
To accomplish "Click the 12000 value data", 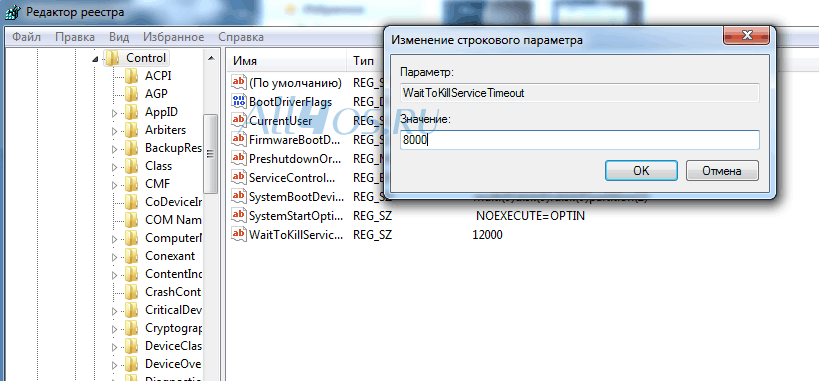I will point(487,235).
